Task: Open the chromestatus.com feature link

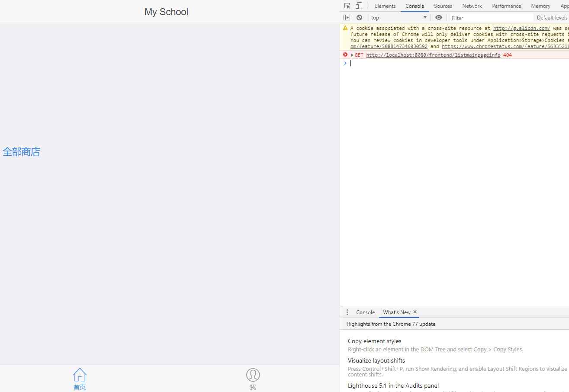Action: coord(505,46)
